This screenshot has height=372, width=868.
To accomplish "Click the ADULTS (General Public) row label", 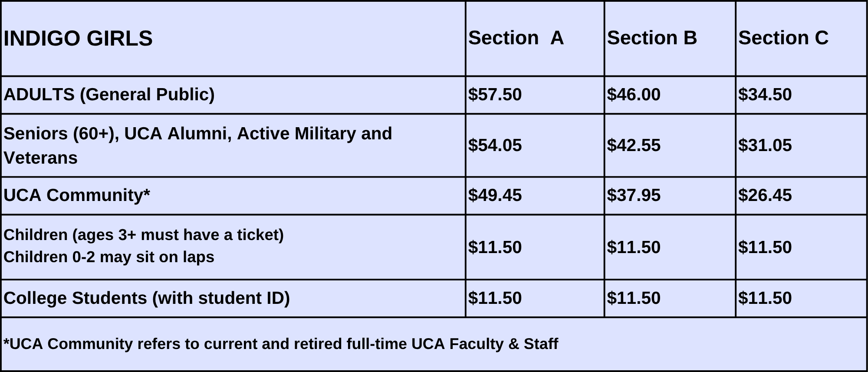I will [x=109, y=95].
